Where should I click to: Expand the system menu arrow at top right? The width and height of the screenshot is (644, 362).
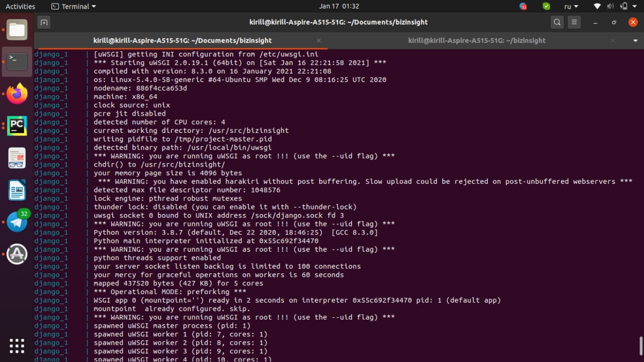[x=635, y=7]
